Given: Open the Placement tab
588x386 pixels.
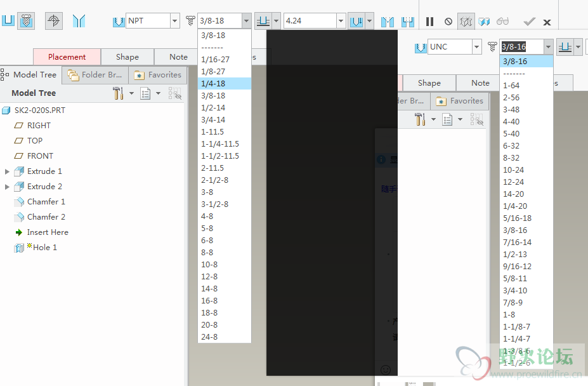Looking at the screenshot, I should [67, 57].
